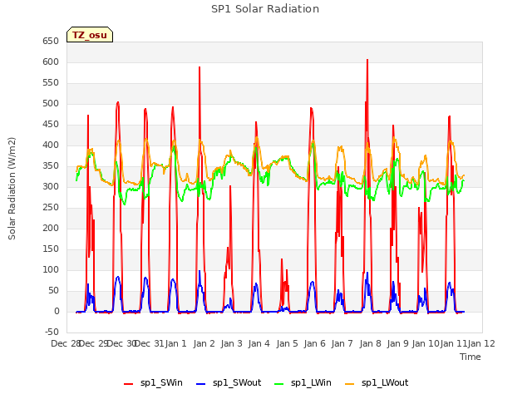
Task: Click the SP1 Solar Radiation chart title
Action: pyautogui.click(x=265, y=9)
